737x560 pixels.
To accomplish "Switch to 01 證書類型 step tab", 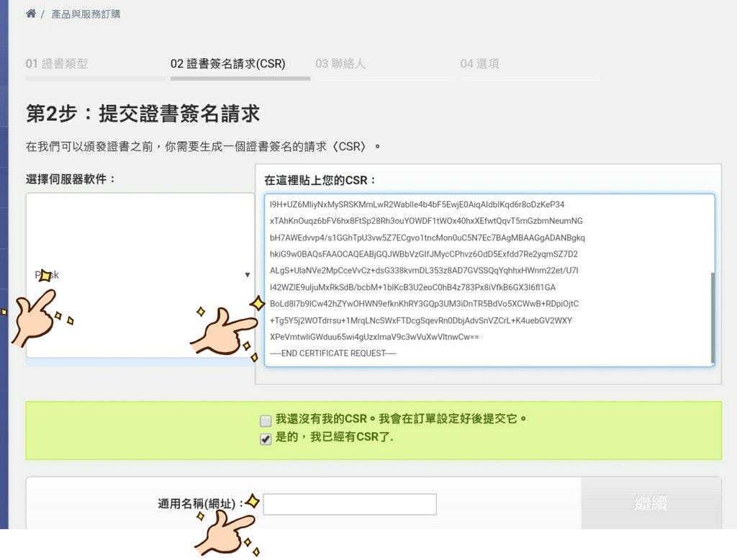I will tap(57, 63).
